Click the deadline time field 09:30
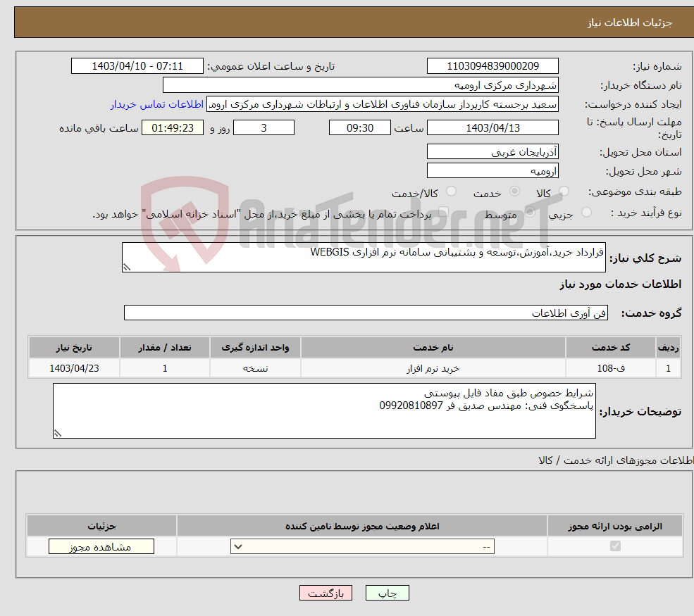Screen dimensions: 694x616 pyautogui.click(x=360, y=128)
